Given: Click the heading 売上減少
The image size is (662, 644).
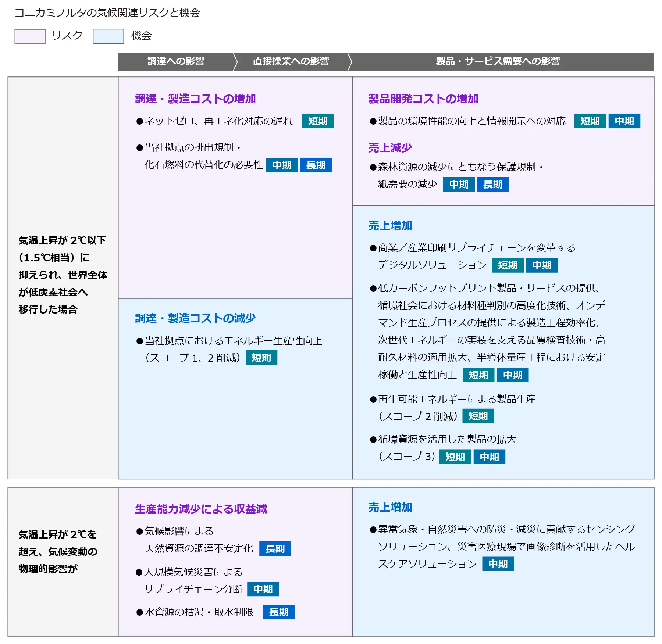Looking at the screenshot, I should (390, 148).
